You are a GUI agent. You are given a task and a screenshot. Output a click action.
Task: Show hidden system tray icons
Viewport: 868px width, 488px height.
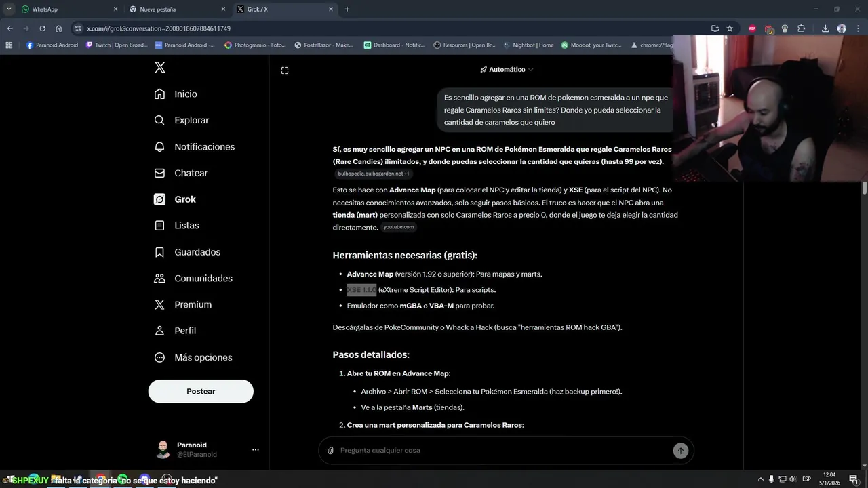tap(760, 479)
